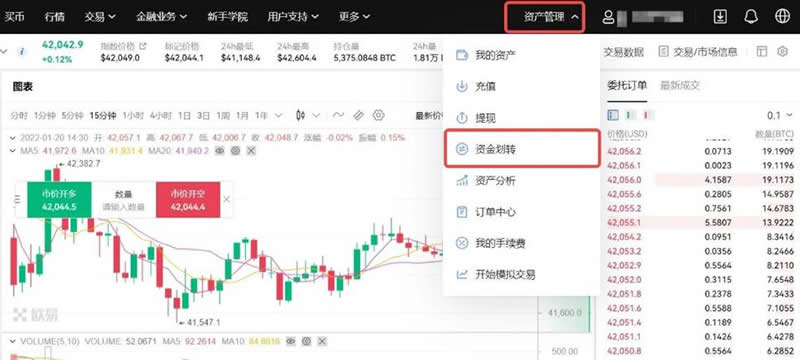The image size is (800, 360).
Task: Select the 1小时 chart interval
Action: (133, 116)
